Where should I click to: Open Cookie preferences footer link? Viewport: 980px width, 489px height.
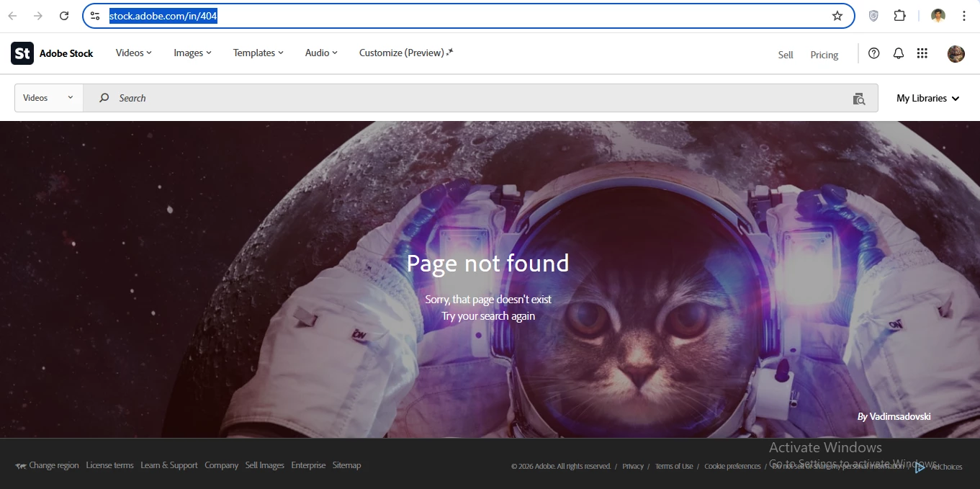(x=732, y=467)
